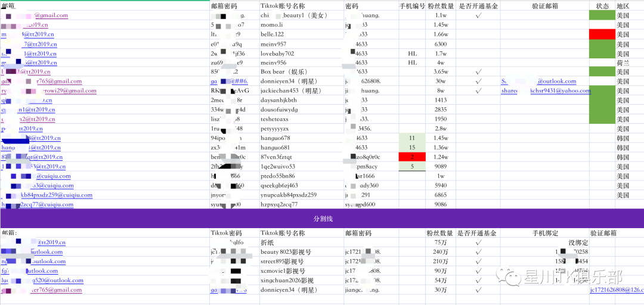Select the green status cell in the meinv957 row
This screenshot has width=644, height=305.
(x=602, y=44)
